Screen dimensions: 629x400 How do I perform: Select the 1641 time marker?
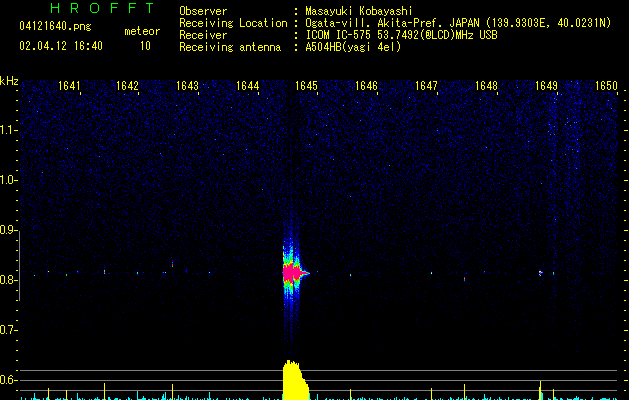coord(70,86)
